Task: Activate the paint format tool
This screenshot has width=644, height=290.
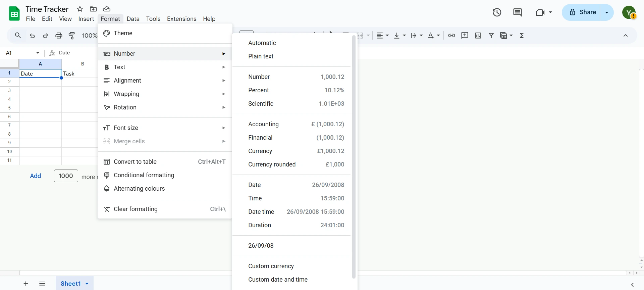Action: [72, 36]
